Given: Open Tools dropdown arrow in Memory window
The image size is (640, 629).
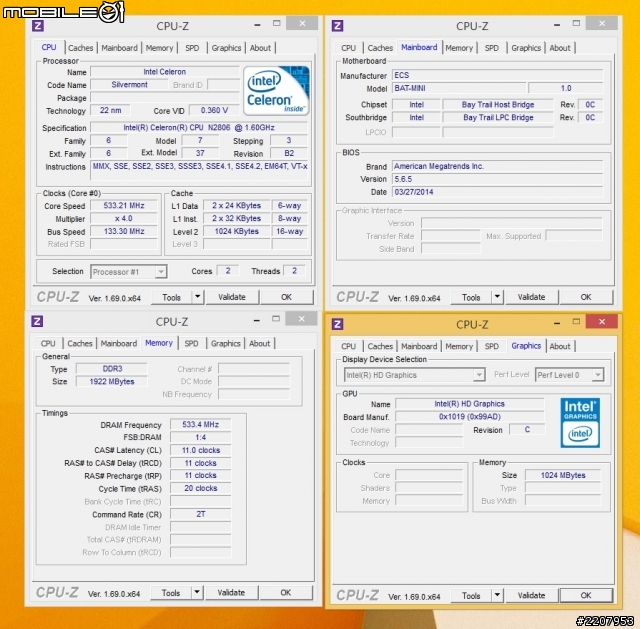Looking at the screenshot, I should (x=197, y=592).
